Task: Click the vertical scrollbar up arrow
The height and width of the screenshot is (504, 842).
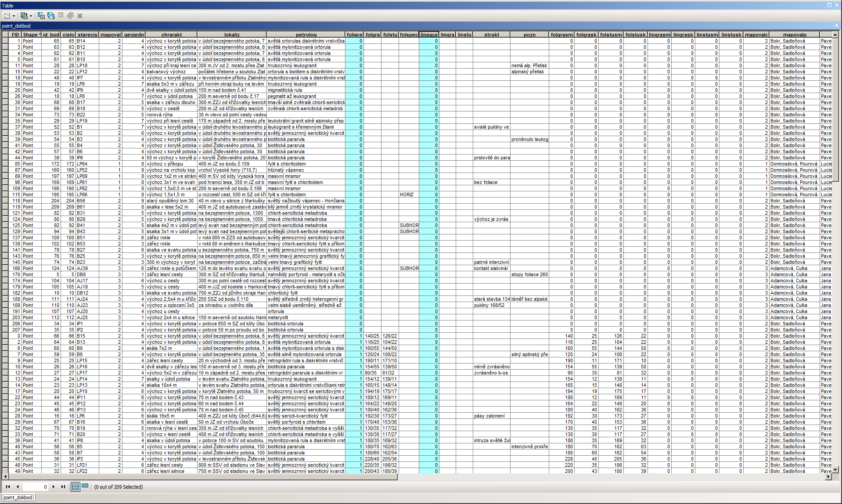Action: [x=835, y=35]
